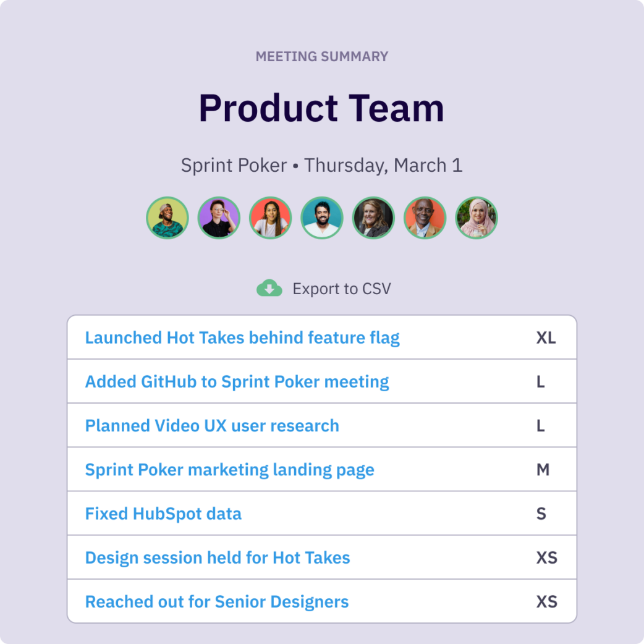
Task: Click the S estimate for Fixed HubSpot data
Action: pos(541,514)
